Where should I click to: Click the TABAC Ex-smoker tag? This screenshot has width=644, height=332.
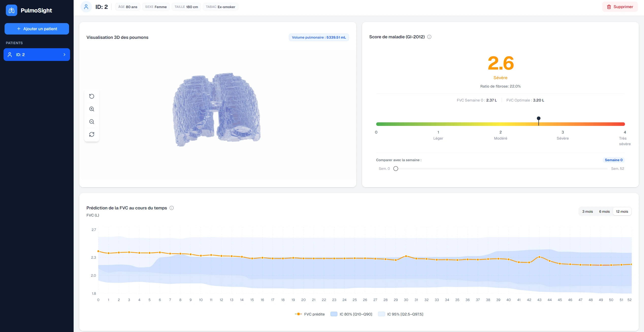click(220, 7)
